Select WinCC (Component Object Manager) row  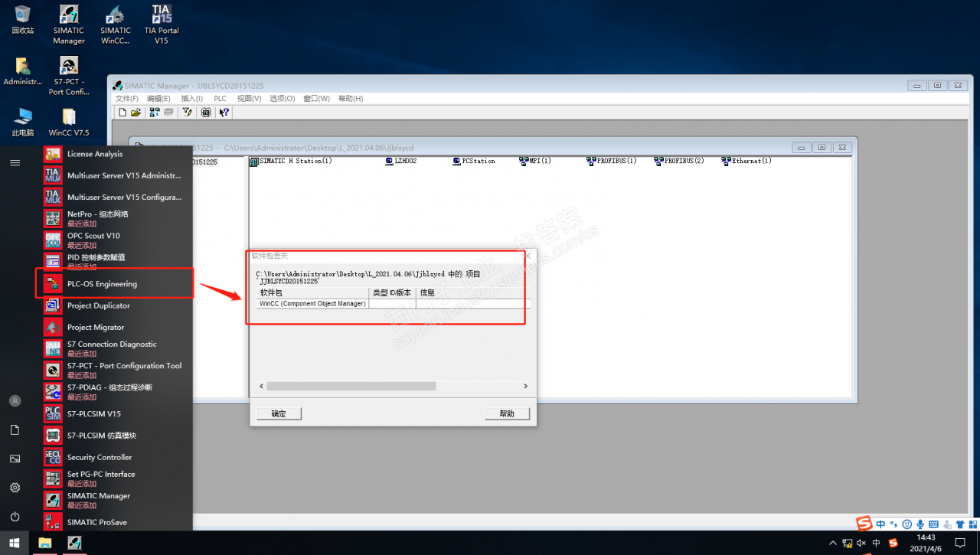click(394, 304)
